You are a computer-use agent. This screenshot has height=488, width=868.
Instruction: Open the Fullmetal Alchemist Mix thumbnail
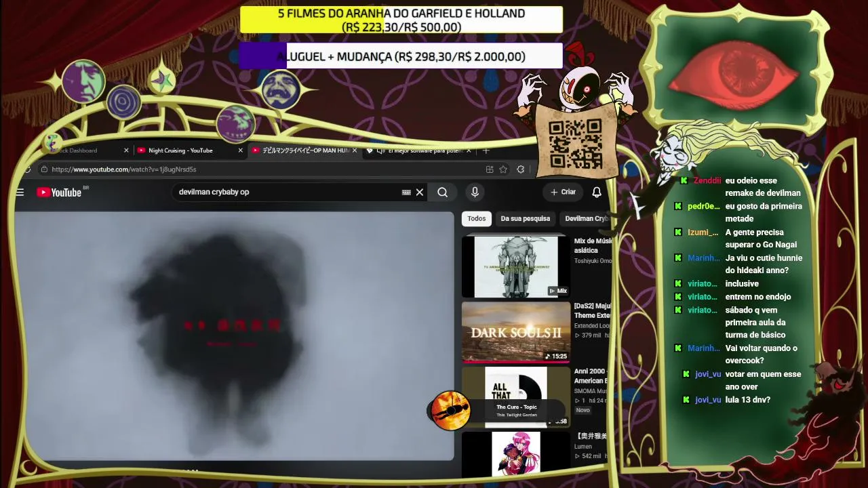click(x=516, y=266)
